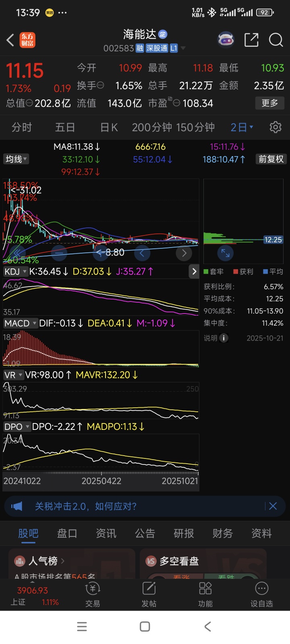290x644 pixels.
Task: Open the 2日 period dropdown
Action: [x=242, y=127]
